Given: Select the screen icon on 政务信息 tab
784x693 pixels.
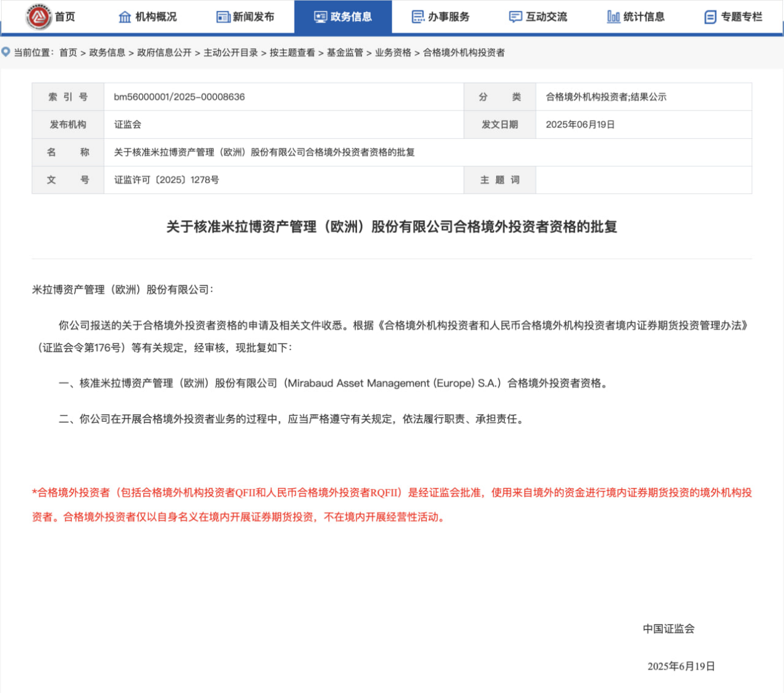Looking at the screenshot, I should point(321,17).
